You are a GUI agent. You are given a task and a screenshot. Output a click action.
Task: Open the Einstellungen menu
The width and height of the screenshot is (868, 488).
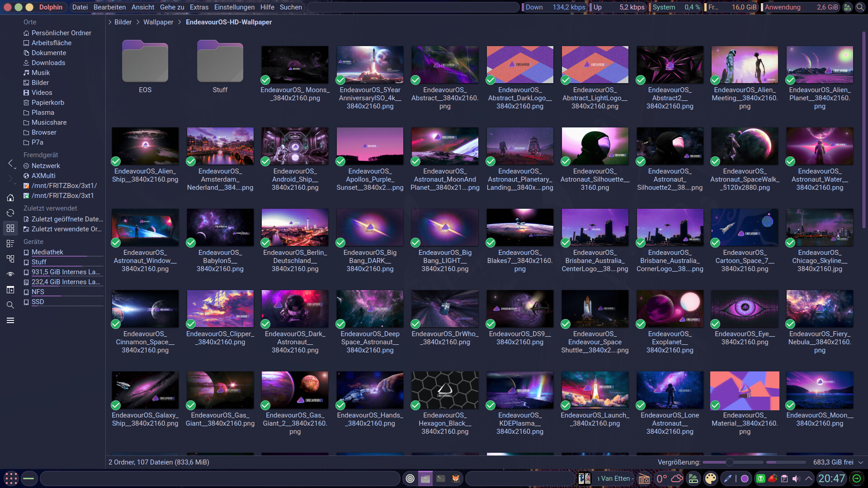[x=234, y=7]
